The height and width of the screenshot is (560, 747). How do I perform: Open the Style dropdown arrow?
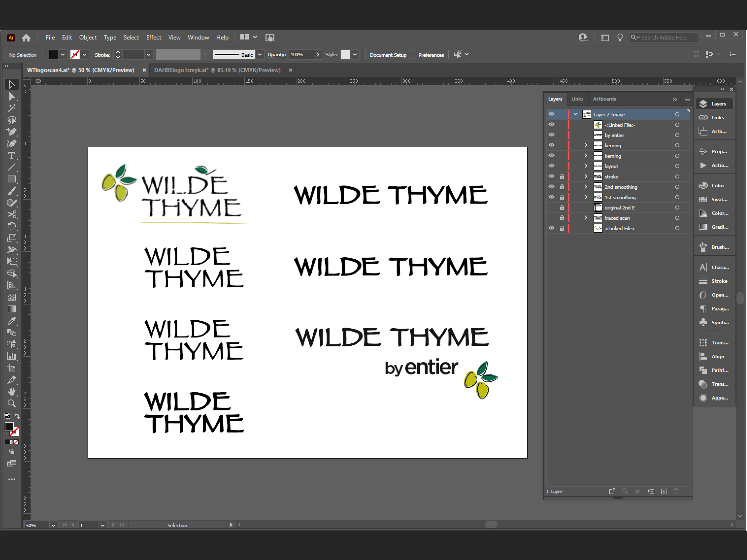point(355,55)
